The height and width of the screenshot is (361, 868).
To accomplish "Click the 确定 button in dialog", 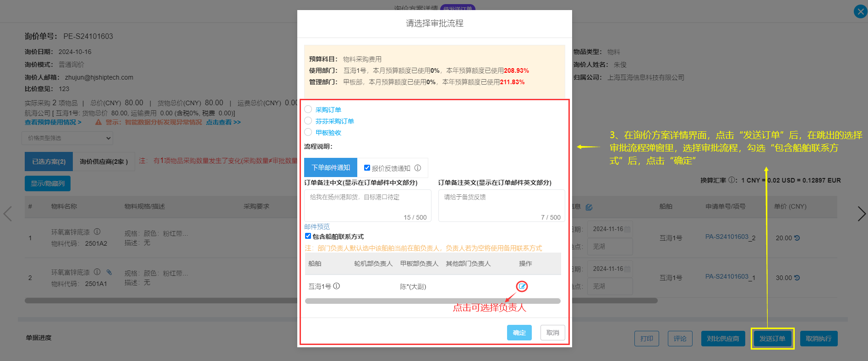I will tap(519, 333).
